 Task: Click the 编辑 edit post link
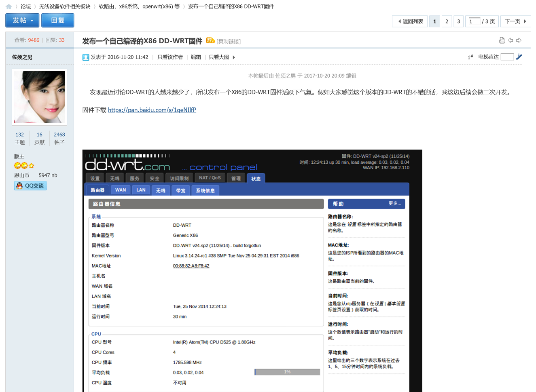196,57
